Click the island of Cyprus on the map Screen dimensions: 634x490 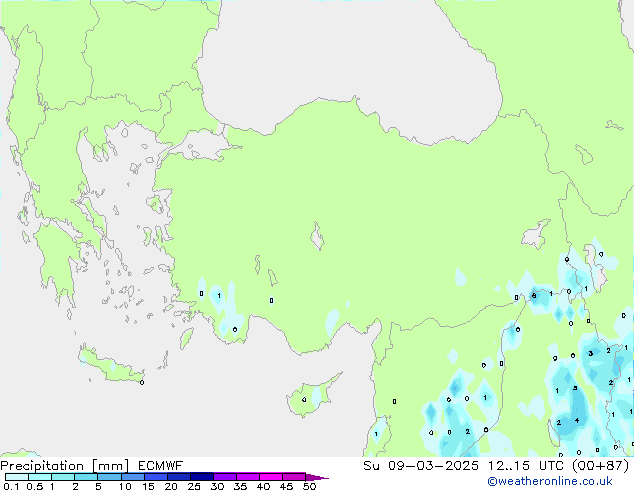click(311, 396)
